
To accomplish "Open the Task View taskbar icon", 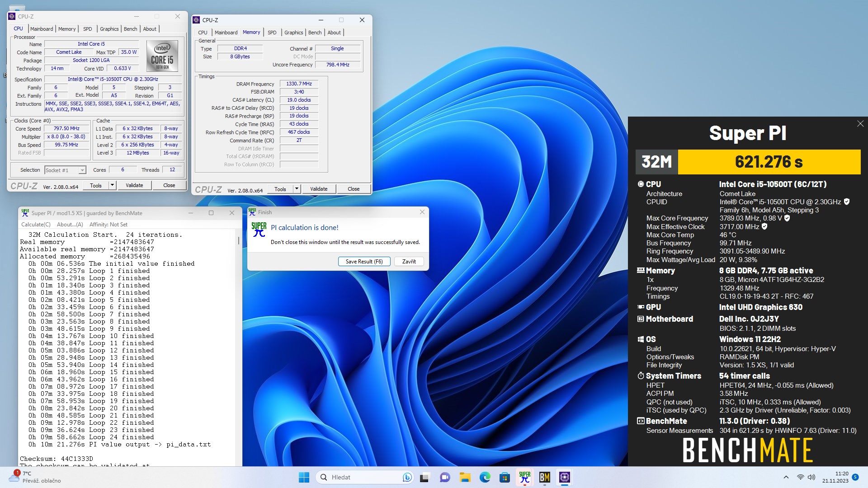I will point(425,477).
